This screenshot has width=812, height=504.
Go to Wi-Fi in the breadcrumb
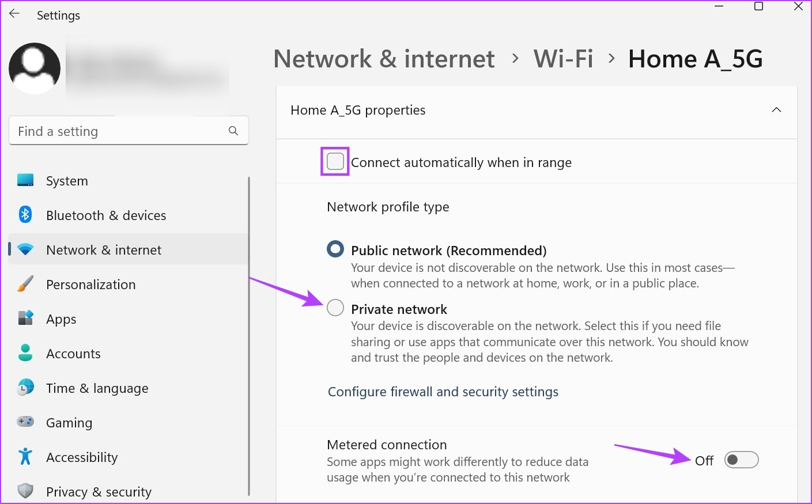pyautogui.click(x=563, y=59)
